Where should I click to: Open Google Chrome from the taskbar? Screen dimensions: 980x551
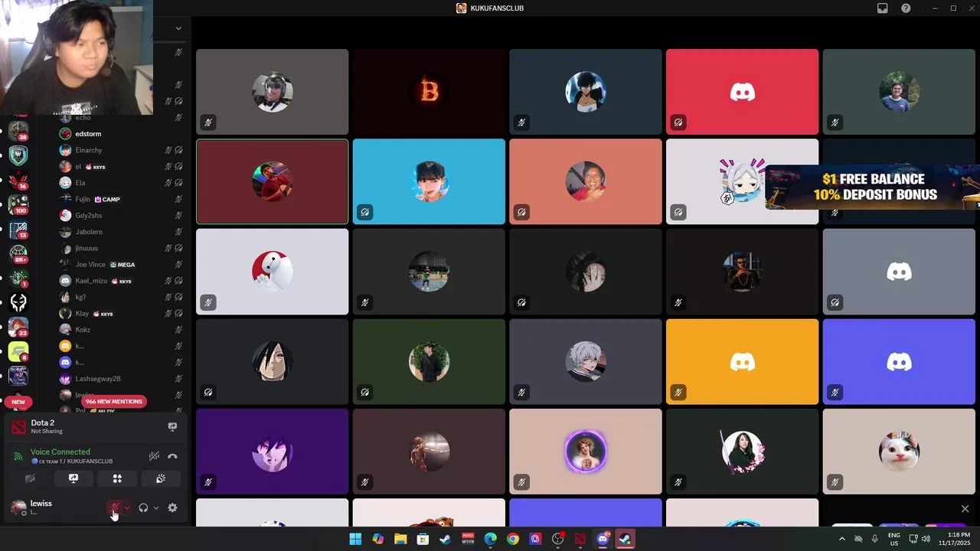tap(512, 539)
